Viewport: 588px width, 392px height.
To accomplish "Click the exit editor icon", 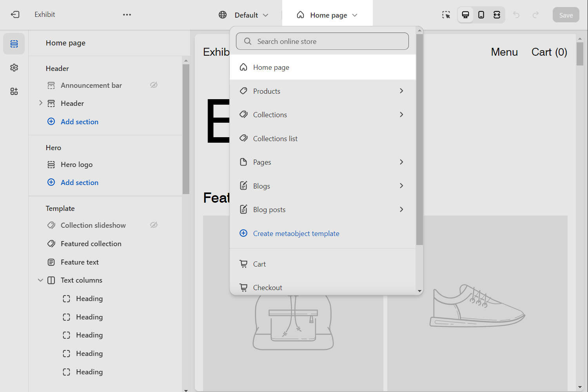I will click(15, 15).
